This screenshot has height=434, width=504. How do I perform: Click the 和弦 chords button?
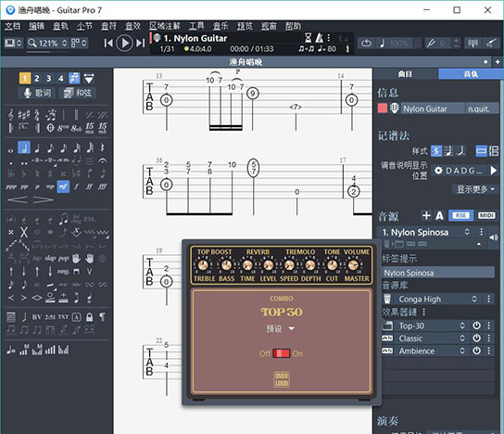(78, 93)
